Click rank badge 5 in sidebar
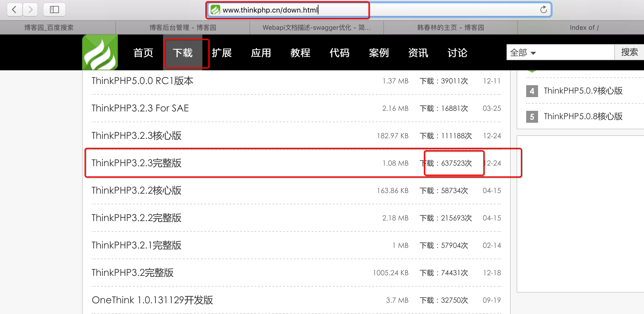Image resolution: width=644 pixels, height=314 pixels. click(x=532, y=116)
